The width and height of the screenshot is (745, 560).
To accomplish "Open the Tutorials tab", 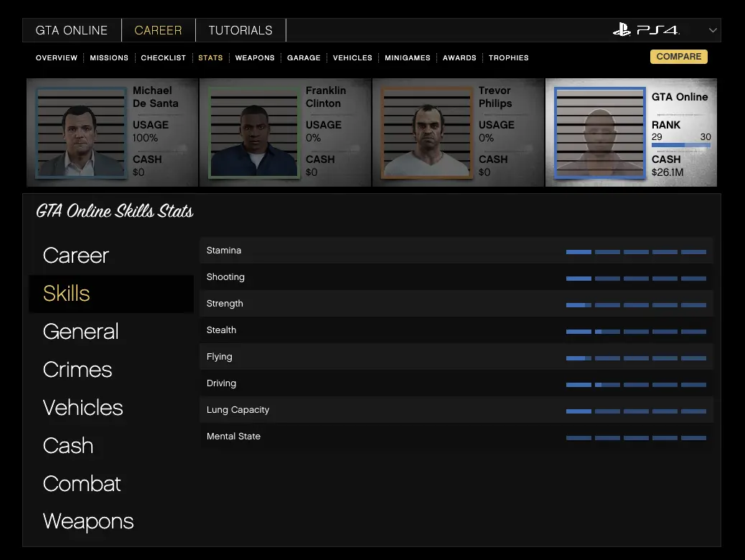I will click(240, 30).
